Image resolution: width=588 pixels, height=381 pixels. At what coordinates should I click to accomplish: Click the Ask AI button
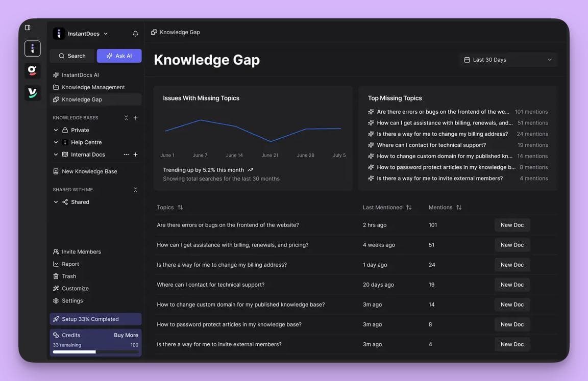tap(118, 56)
